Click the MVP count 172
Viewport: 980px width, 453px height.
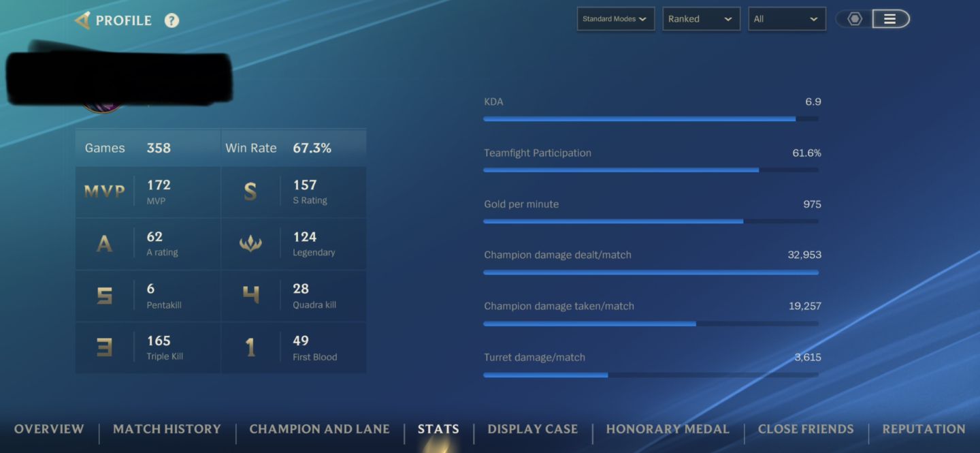[x=159, y=185]
